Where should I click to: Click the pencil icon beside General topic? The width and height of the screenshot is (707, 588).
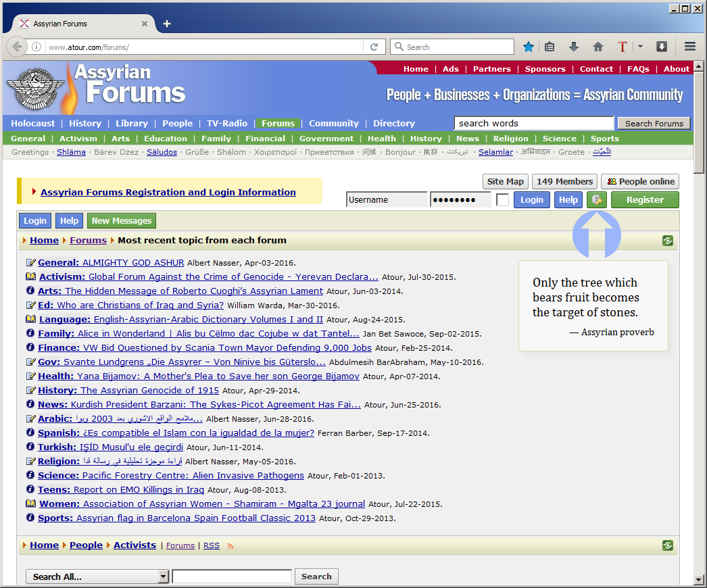pos(30,262)
